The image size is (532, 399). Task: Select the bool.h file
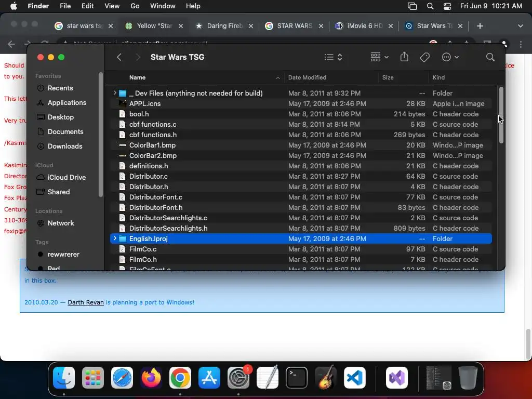click(301, 114)
